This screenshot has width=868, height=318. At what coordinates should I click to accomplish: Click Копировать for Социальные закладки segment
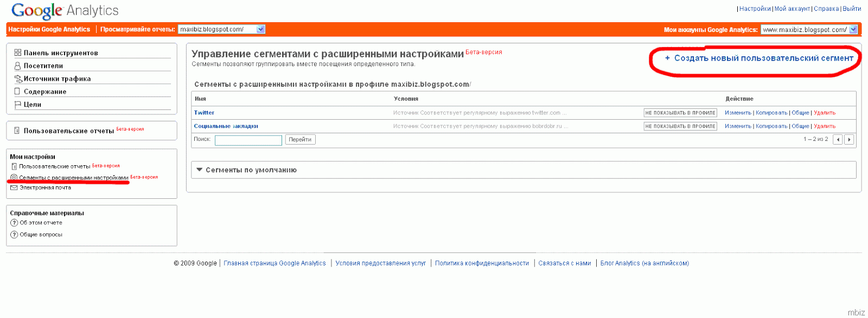[771, 126]
